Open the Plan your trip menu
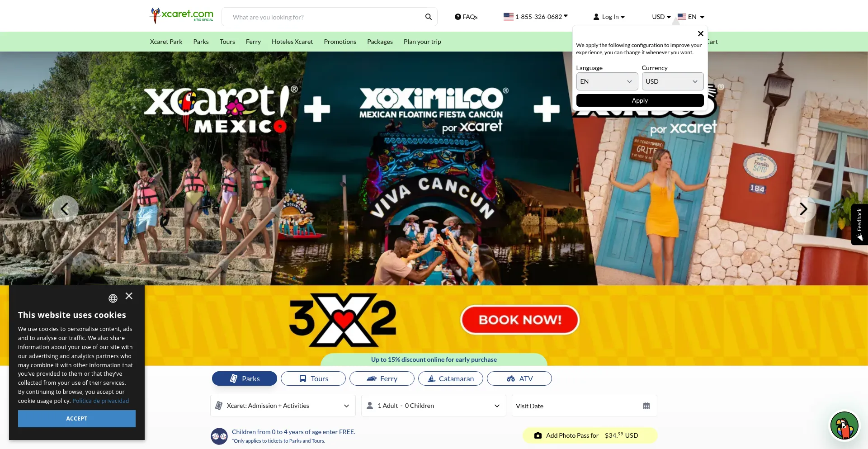The width and height of the screenshot is (868, 449). 422,42
